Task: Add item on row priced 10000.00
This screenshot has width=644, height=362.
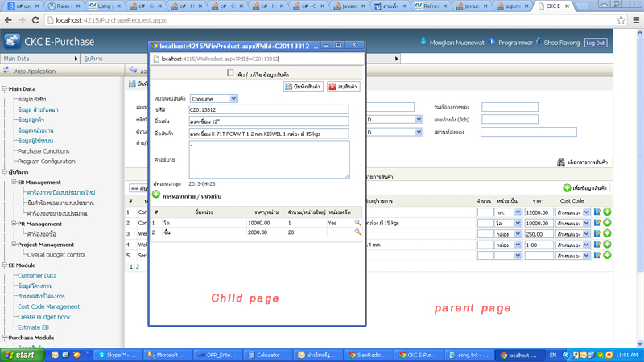Action: coord(607,223)
